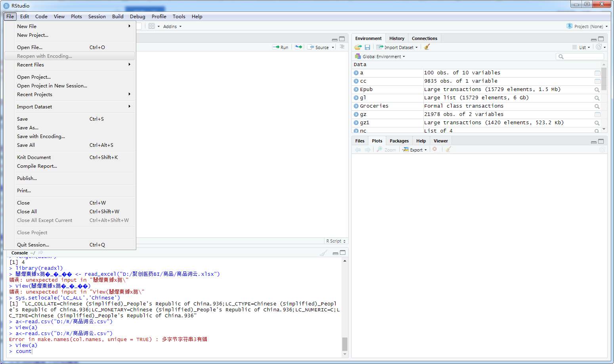Click the console vertical scrollbar thumb

pyautogui.click(x=345, y=343)
